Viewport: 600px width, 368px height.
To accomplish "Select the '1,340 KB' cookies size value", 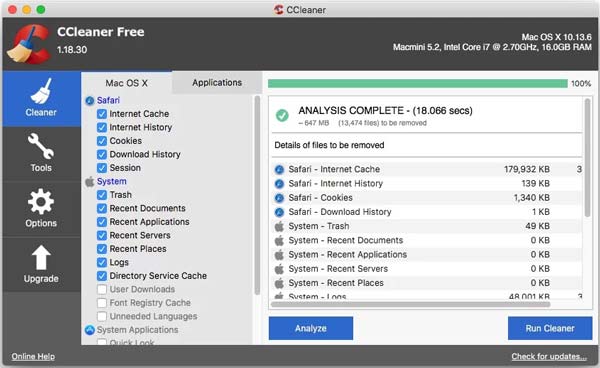I will (x=532, y=198).
